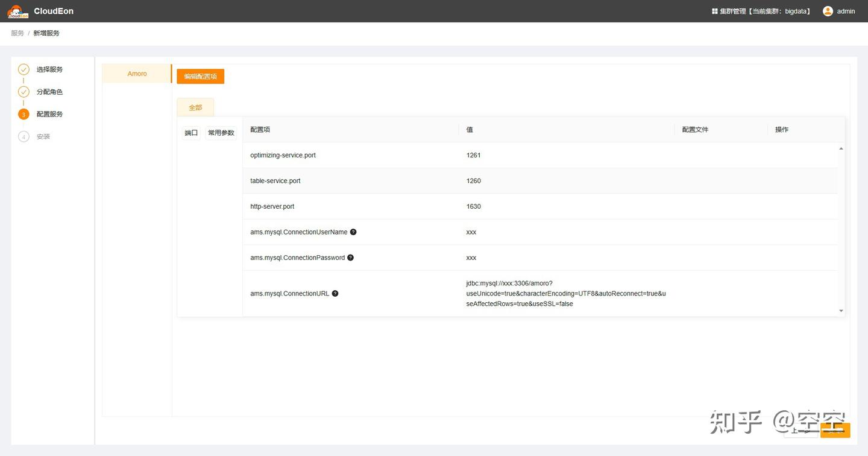The height and width of the screenshot is (456, 868).
Task: Click the 分配角色 step checkmark icon
Action: [x=24, y=92]
